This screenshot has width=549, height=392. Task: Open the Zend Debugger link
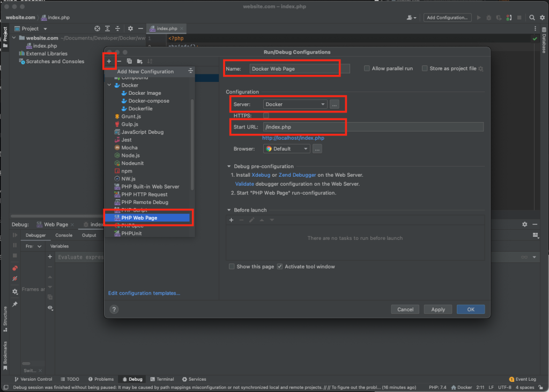click(x=297, y=175)
